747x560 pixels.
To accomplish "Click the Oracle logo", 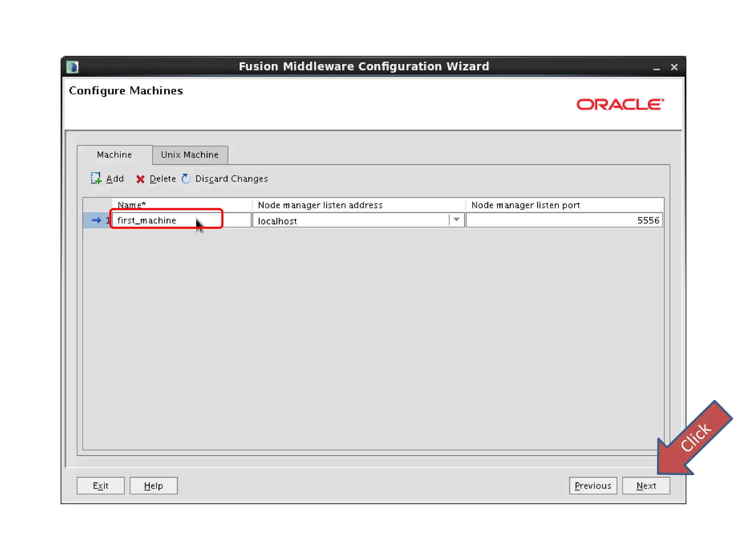I will click(x=620, y=105).
